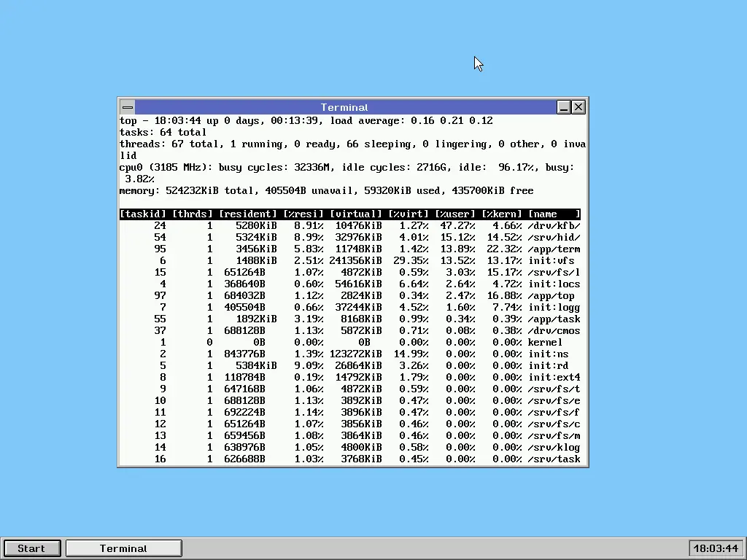Open the Start menu

click(x=31, y=548)
